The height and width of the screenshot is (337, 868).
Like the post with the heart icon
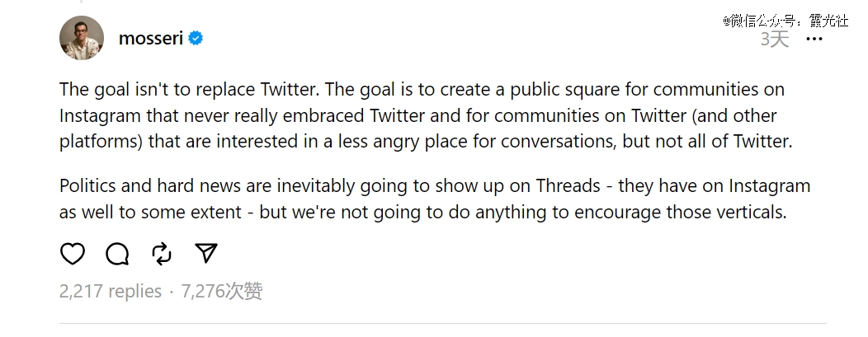(73, 254)
